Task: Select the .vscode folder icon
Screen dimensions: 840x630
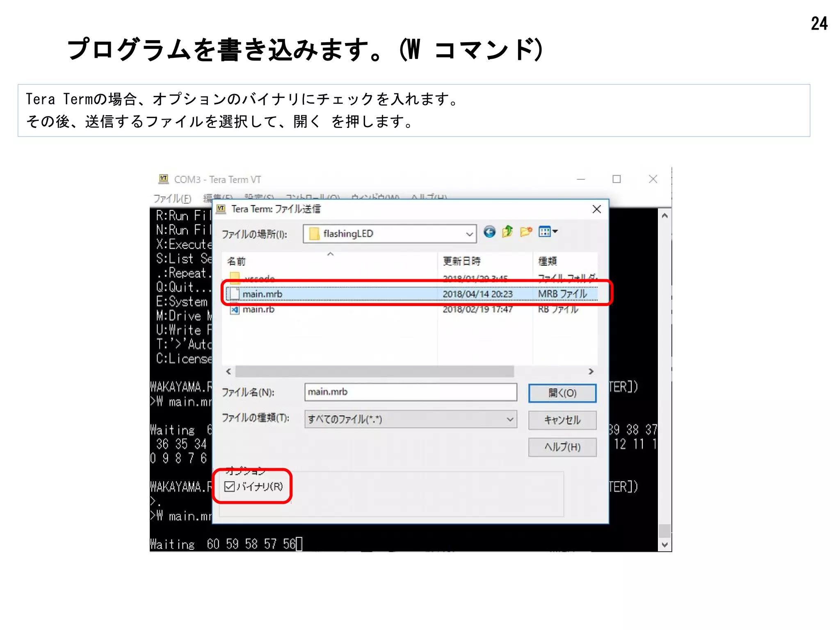Action: pyautogui.click(x=235, y=278)
